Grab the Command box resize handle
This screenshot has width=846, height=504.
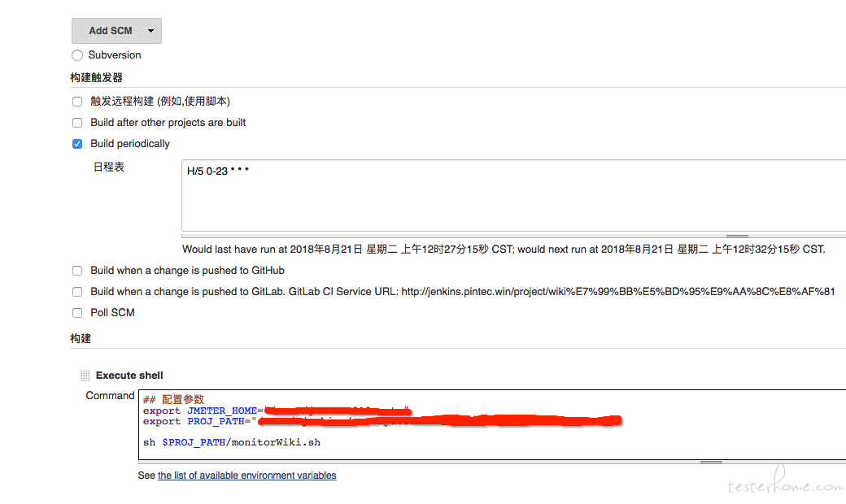click(711, 462)
